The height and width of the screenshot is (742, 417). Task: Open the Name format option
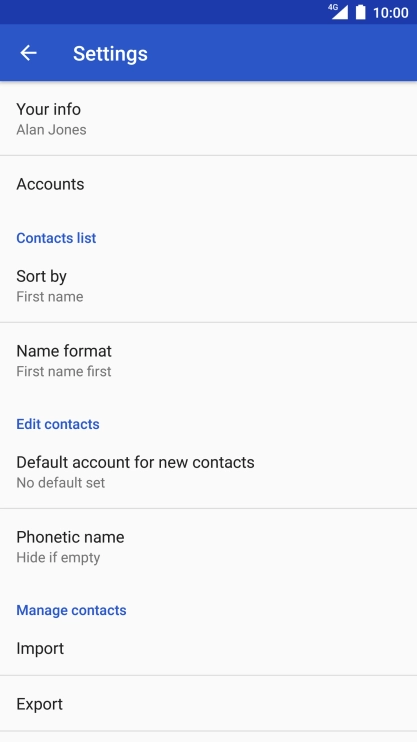tap(208, 361)
